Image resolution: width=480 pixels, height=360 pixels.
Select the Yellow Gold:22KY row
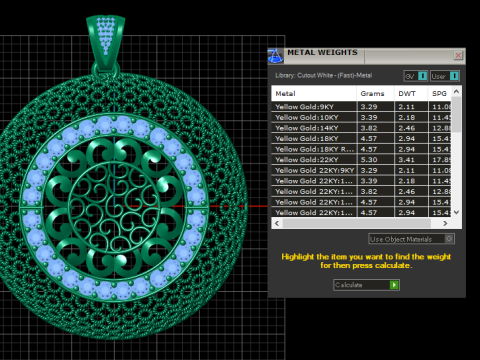[361, 160]
